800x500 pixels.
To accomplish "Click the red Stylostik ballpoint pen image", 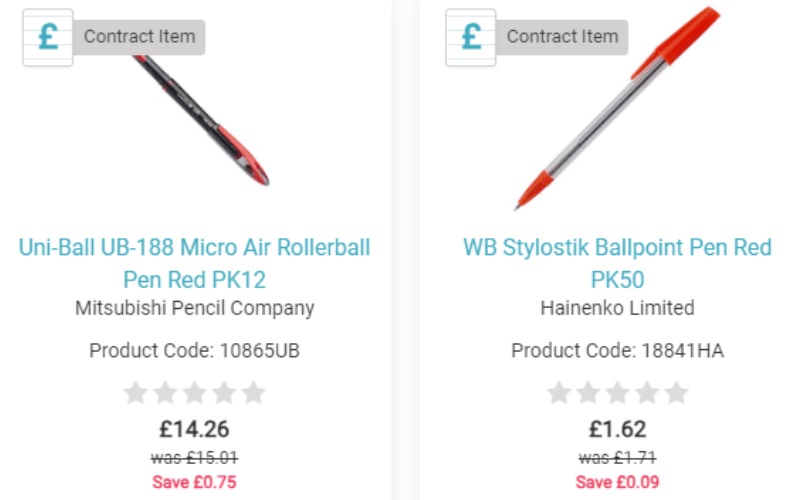I will [x=617, y=108].
